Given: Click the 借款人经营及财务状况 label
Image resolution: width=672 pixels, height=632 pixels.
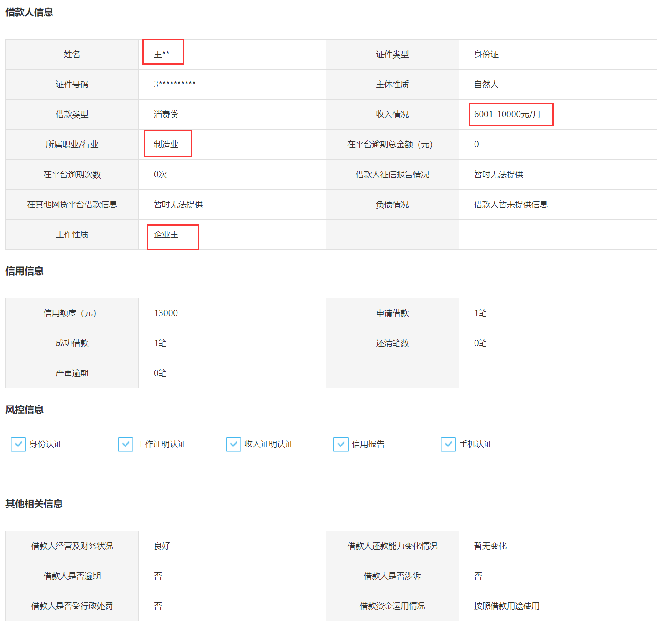Looking at the screenshot, I should (72, 546).
